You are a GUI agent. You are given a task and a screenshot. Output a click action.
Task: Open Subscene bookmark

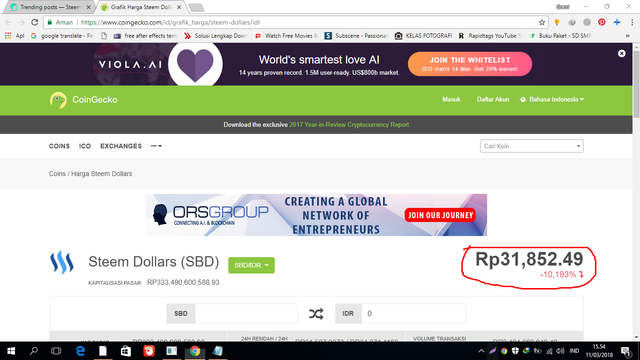click(x=356, y=36)
